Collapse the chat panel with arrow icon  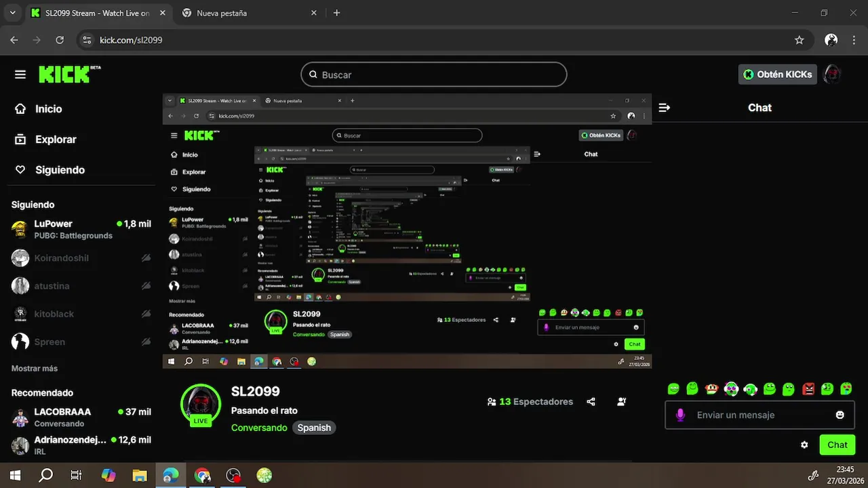click(x=665, y=108)
